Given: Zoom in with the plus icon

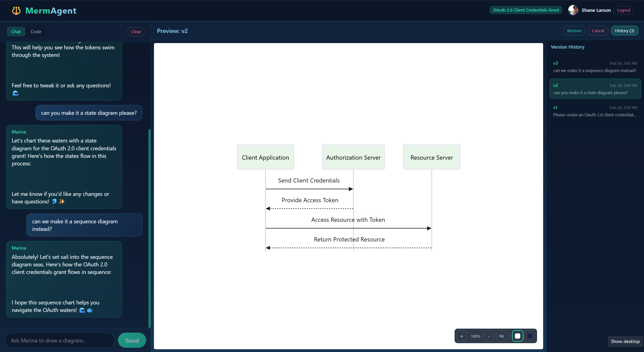Looking at the screenshot, I should point(462,336).
